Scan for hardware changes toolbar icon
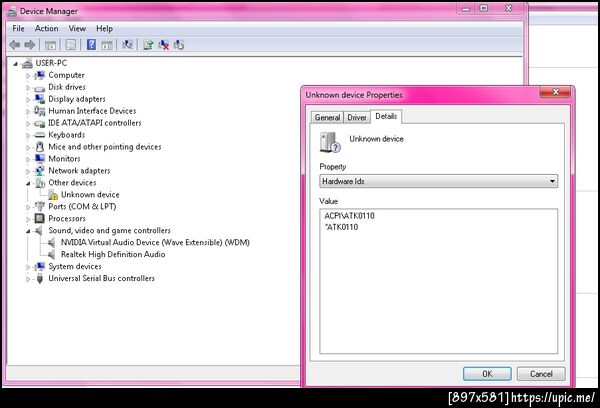Viewport: 600px width, 408px height. [127, 45]
